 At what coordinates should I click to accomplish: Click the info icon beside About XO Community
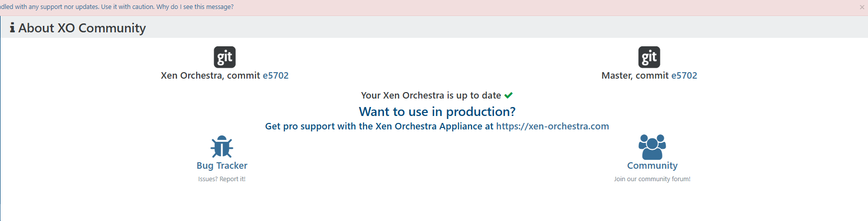(x=12, y=28)
